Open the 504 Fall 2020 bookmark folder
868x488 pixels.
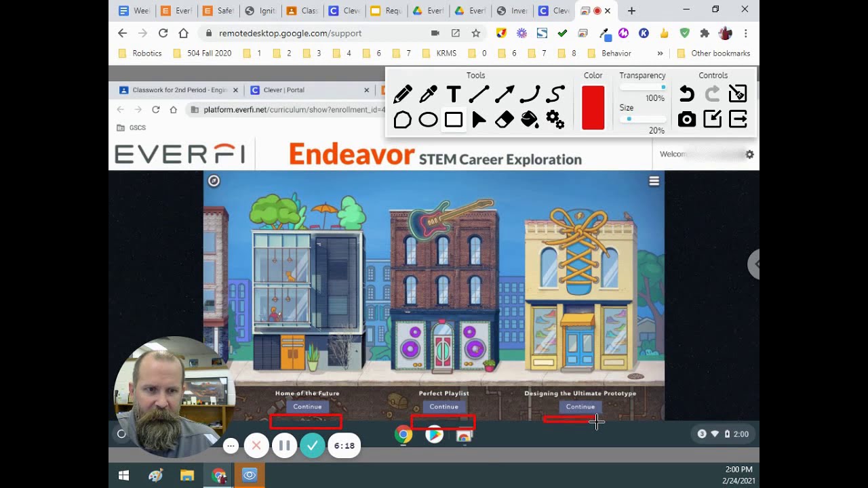pos(202,53)
